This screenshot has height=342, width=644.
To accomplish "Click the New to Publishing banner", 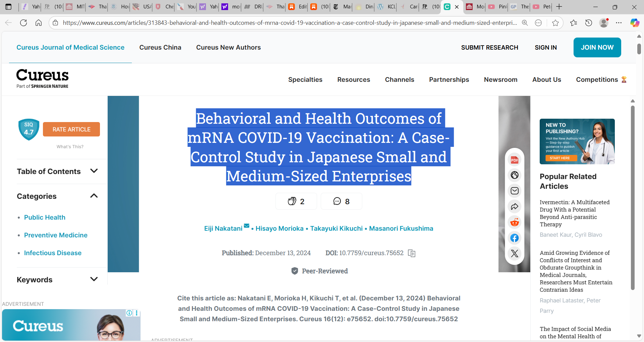I will pos(577,141).
